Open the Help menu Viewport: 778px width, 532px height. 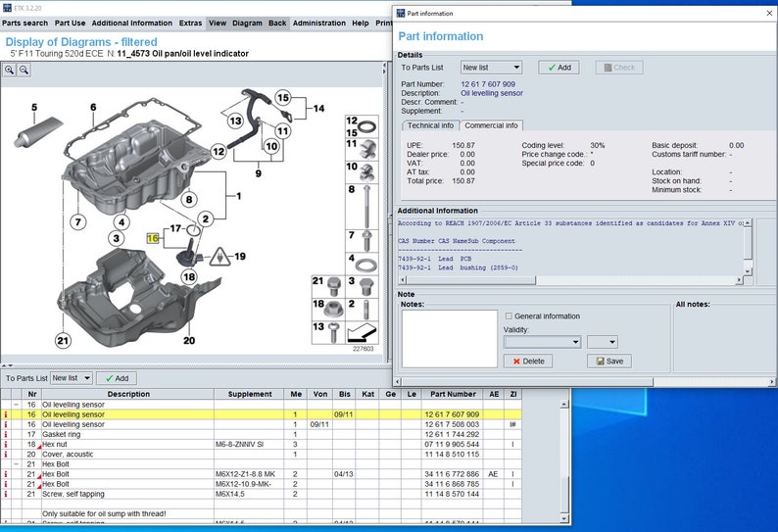pos(361,23)
